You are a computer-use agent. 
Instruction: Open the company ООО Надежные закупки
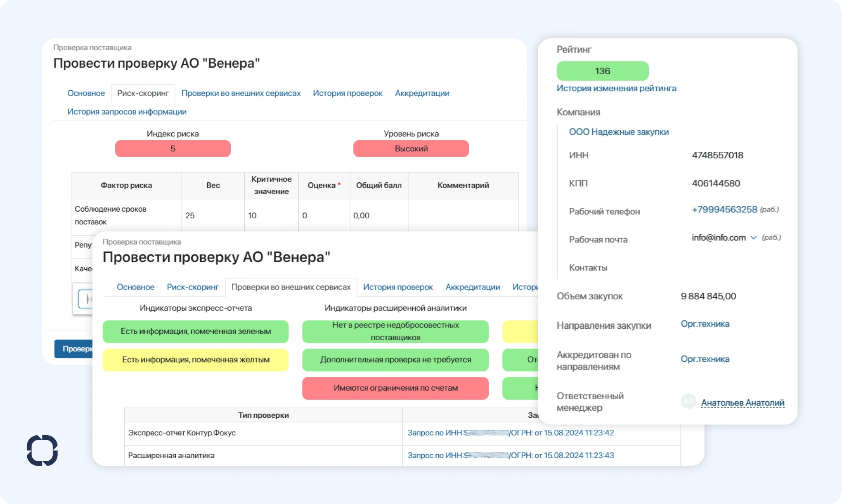[619, 132]
